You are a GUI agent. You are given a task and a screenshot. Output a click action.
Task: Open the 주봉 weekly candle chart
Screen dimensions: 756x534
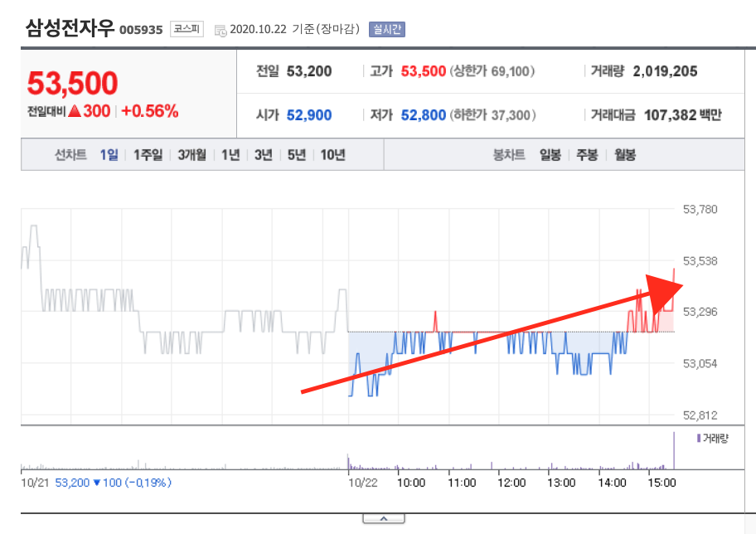(587, 155)
